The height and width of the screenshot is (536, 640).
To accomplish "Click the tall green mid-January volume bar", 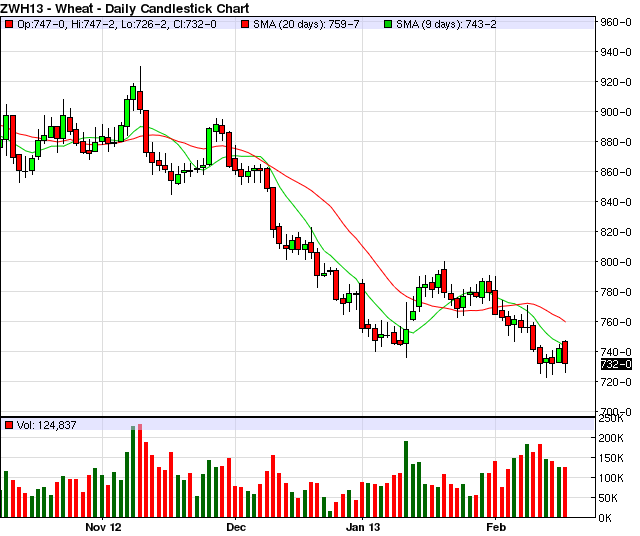I will 406,479.
